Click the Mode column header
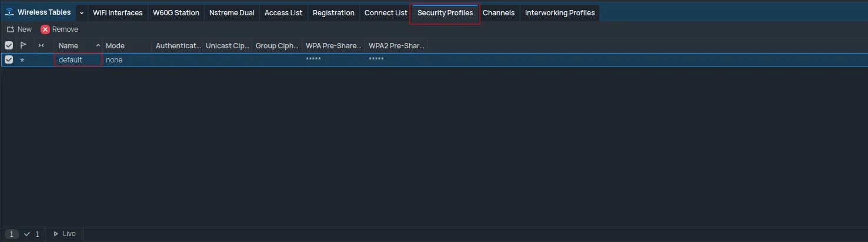The width and height of the screenshot is (868, 242). (x=115, y=45)
